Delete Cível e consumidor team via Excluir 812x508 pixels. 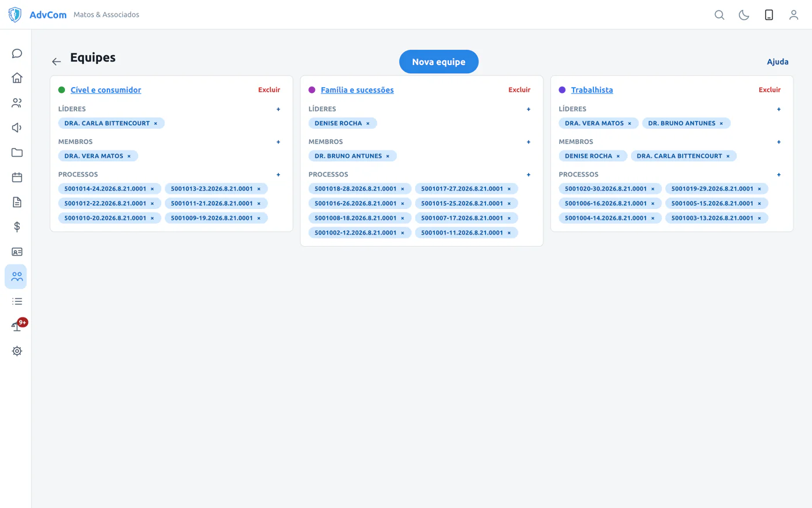269,90
